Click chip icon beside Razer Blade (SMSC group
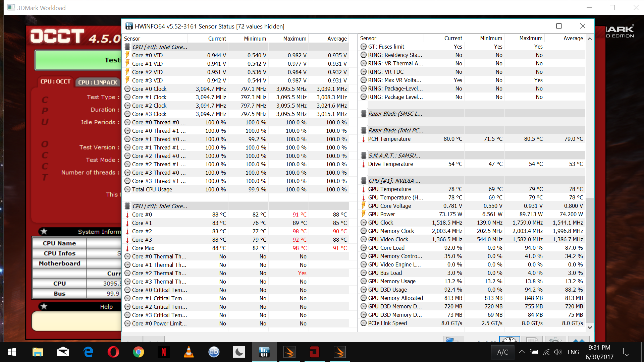The height and width of the screenshot is (362, 644). coord(364,114)
